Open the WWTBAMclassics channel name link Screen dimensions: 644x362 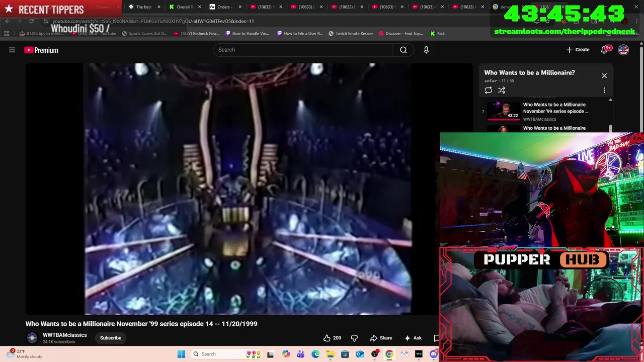(65, 335)
